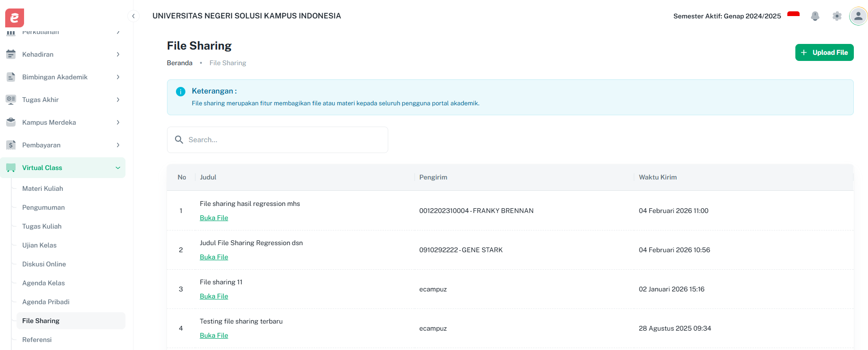The image size is (868, 350).
Task: Click the Keterangan info icon
Action: (181, 92)
